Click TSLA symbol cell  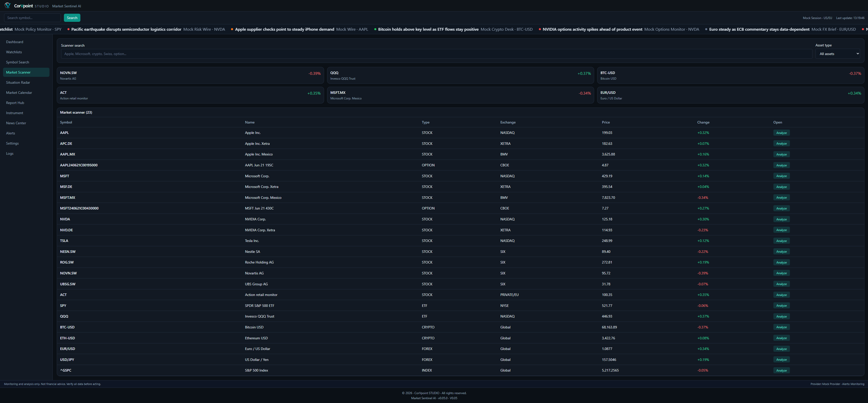click(64, 241)
